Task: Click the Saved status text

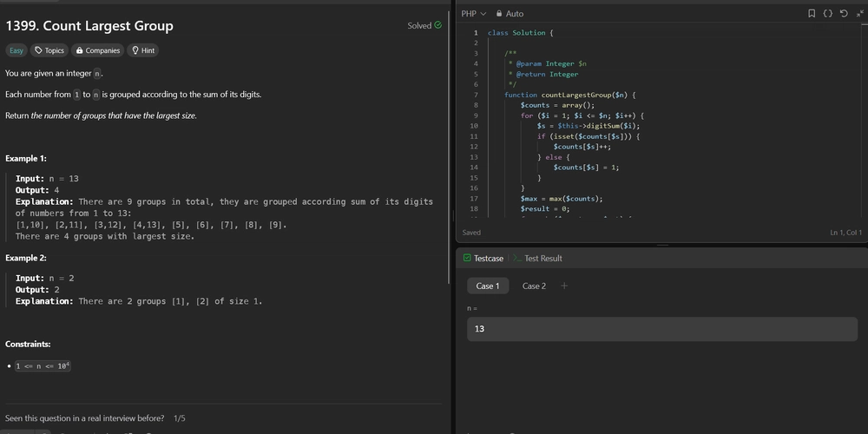Action: pyautogui.click(x=471, y=233)
